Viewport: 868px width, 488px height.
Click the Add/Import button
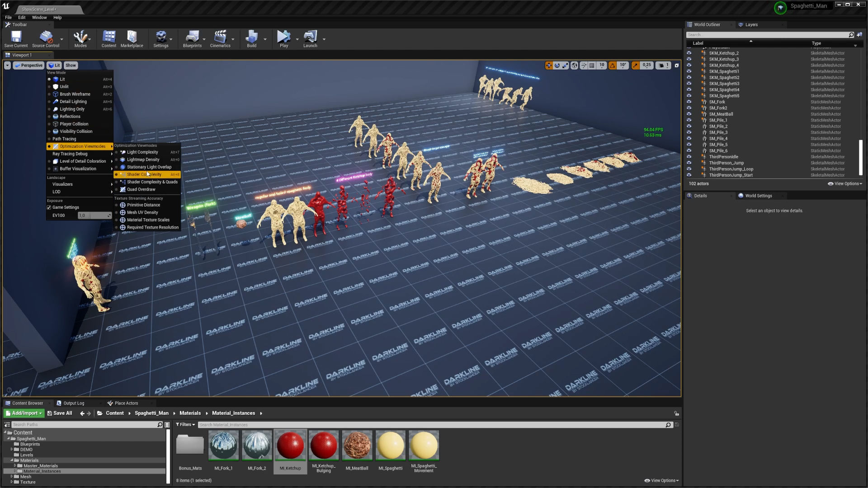(24, 413)
